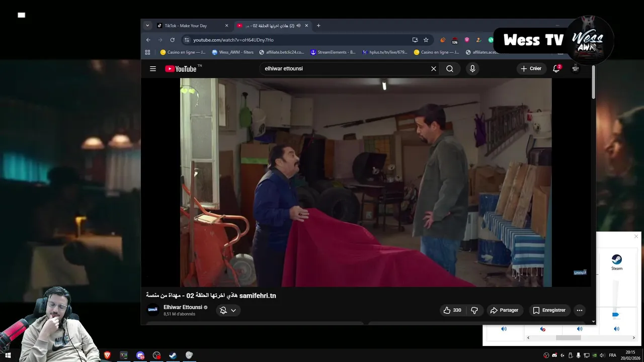Close the volume mixer window
Screen dimensions: 644x362
(636, 236)
